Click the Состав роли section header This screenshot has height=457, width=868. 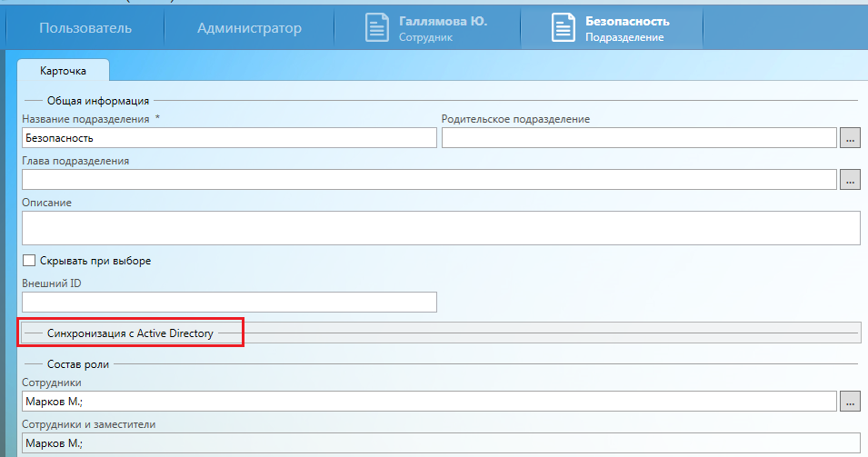(78, 364)
